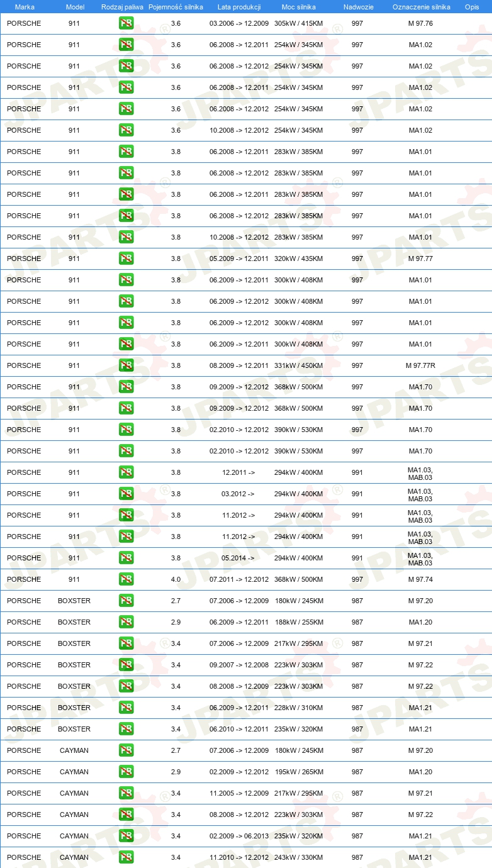Screen dimensions: 492x868
Task: Select the Lata produkcji column header
Action: (239, 7)
